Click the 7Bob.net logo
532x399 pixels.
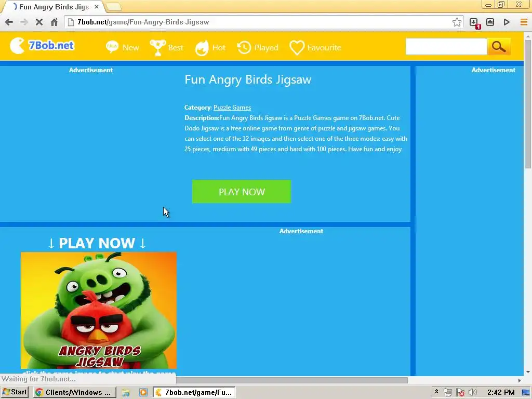(x=42, y=46)
